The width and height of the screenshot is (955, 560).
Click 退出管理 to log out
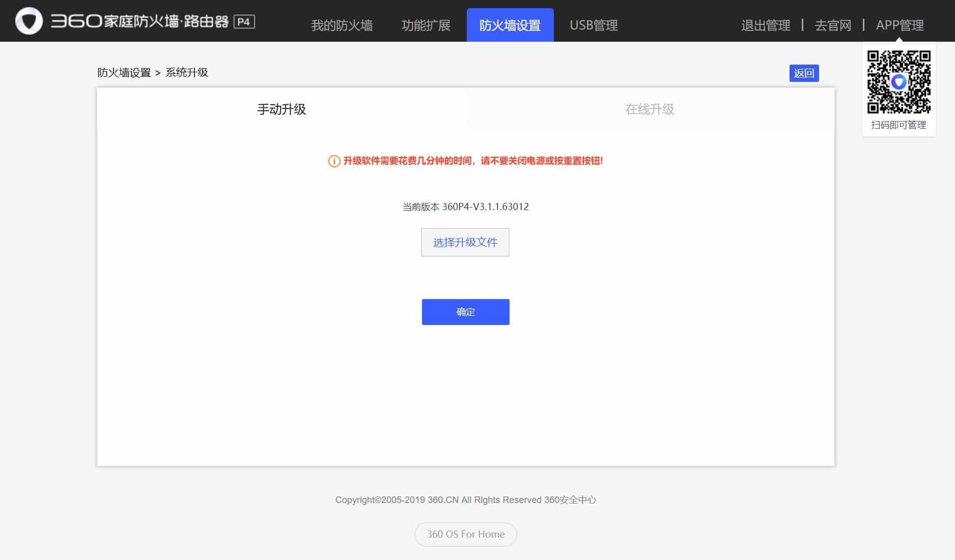[x=766, y=25]
